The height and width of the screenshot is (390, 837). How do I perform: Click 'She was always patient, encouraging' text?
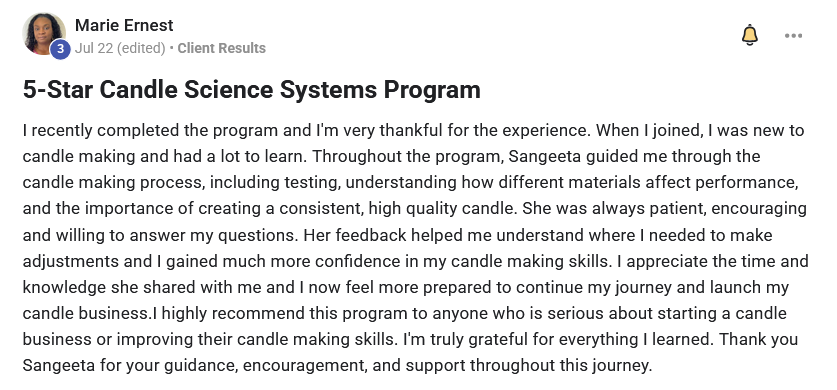point(665,209)
